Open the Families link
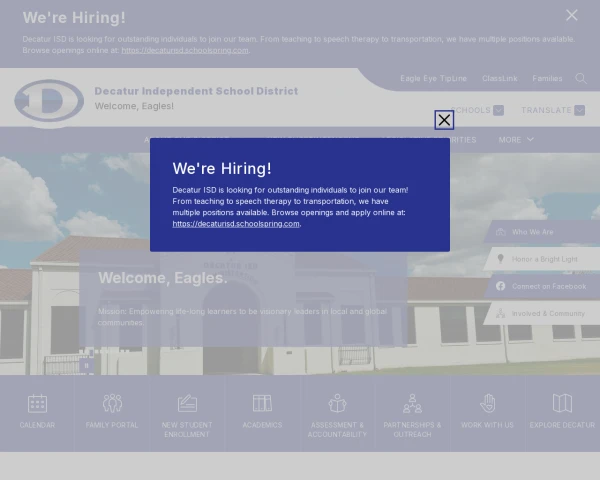Viewport: 600px width, 480px height. pos(547,78)
